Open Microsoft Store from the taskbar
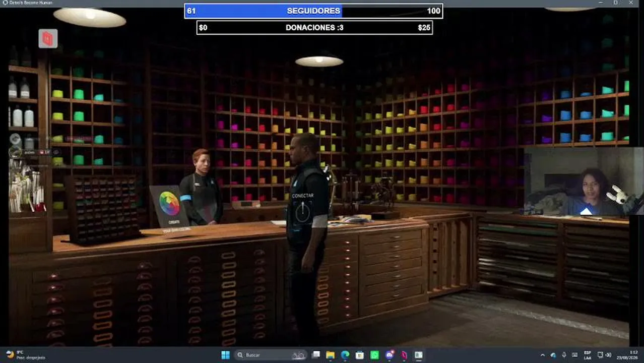 [x=360, y=355]
